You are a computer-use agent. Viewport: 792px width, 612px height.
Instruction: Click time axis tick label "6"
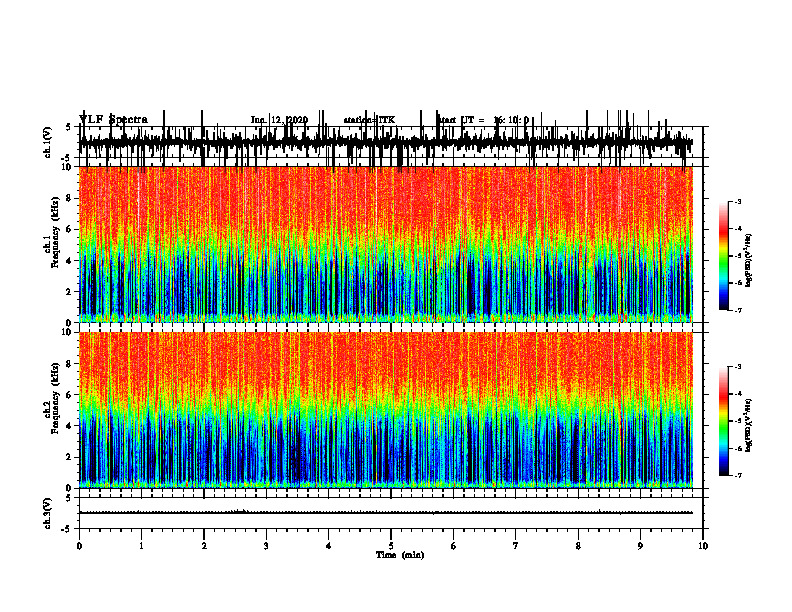[454, 546]
